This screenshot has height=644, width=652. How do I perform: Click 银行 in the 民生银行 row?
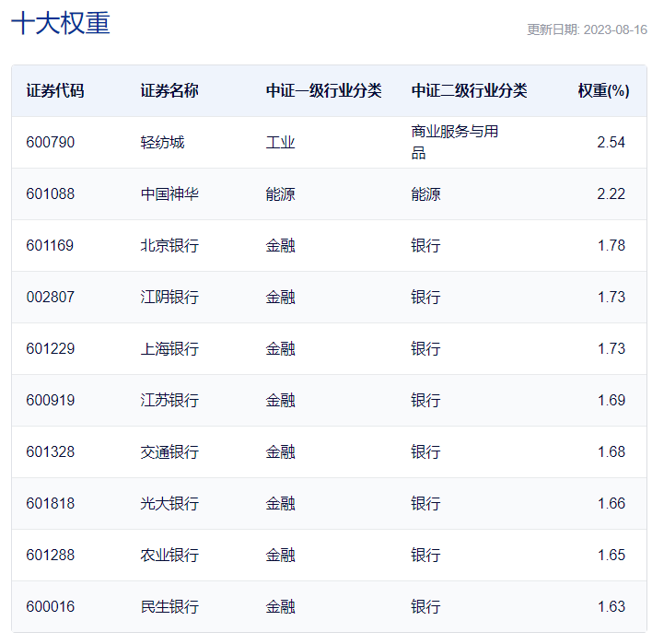[x=425, y=606]
